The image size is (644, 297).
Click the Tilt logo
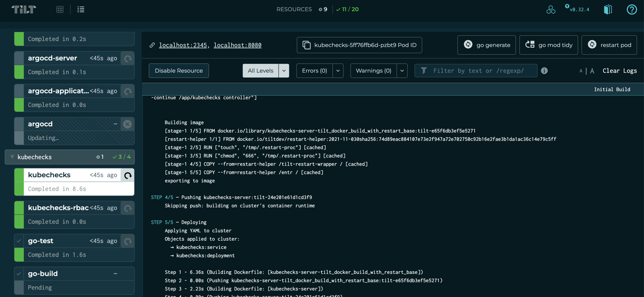[24, 9]
